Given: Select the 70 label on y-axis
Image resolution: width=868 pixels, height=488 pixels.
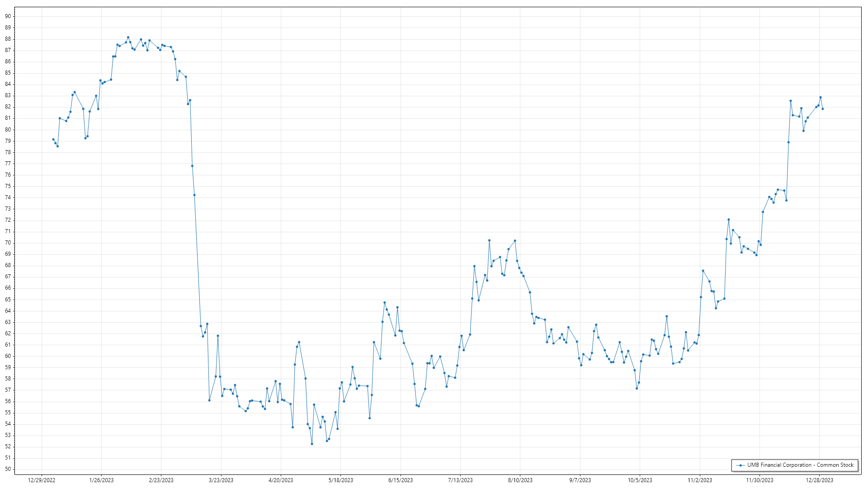Looking at the screenshot, I should coord(8,243).
